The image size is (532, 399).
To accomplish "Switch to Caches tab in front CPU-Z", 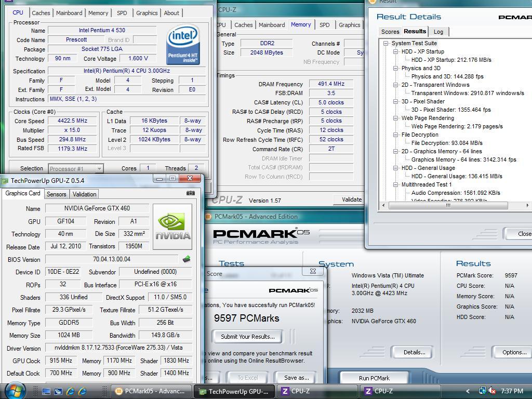I will pyautogui.click(x=41, y=13).
